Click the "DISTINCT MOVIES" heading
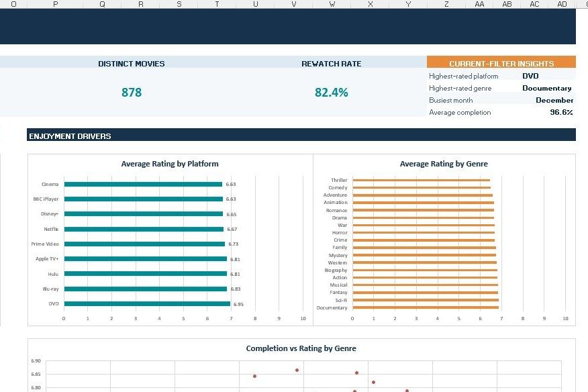588x392 pixels. (x=132, y=64)
